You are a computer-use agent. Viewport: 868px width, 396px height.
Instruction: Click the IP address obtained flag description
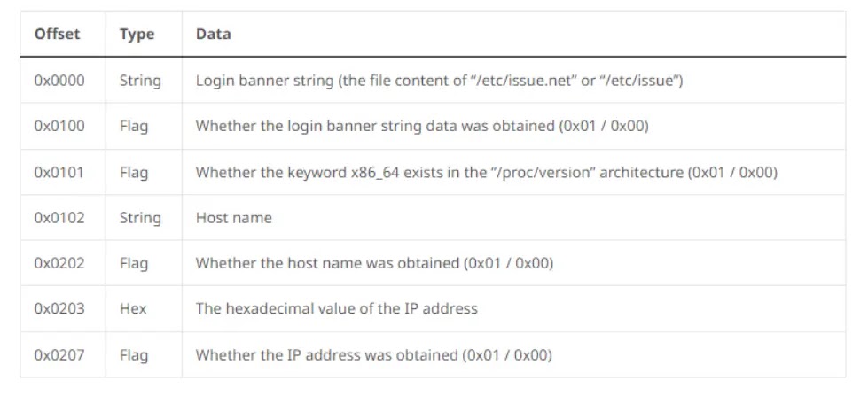[x=373, y=355]
